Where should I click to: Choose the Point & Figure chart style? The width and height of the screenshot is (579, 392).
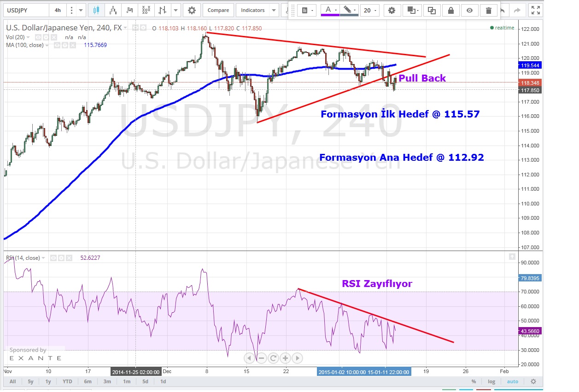pyautogui.click(x=146, y=10)
